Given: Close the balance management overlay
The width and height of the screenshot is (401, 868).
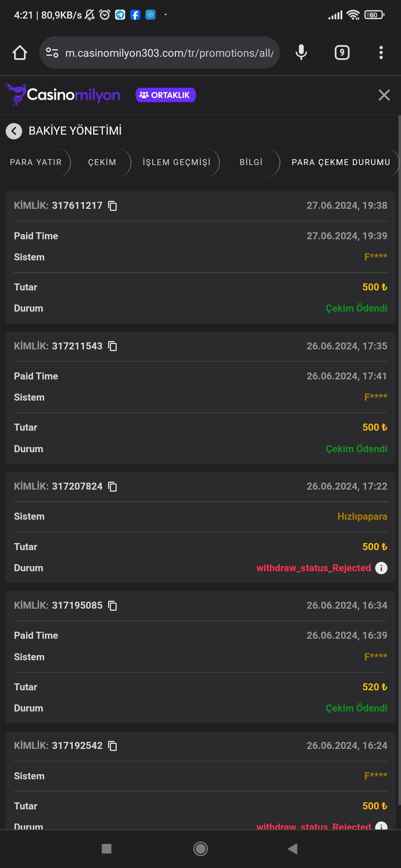Looking at the screenshot, I should coord(384,95).
